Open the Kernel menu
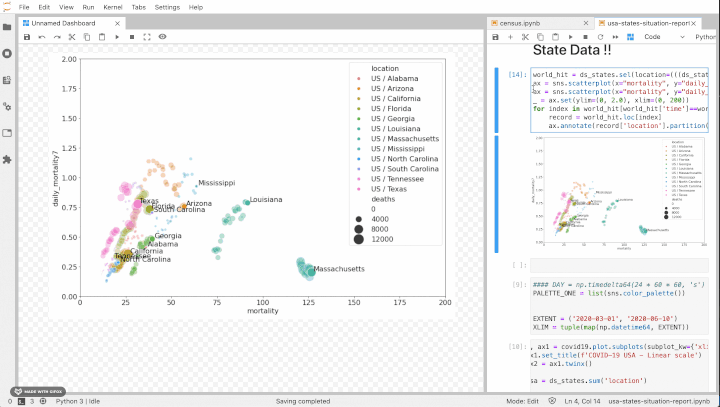720x407 pixels. pyautogui.click(x=113, y=7)
